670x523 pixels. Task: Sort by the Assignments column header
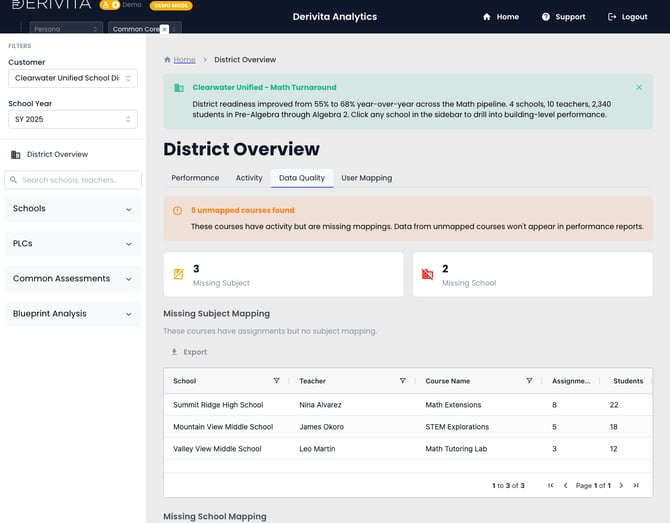[571, 381]
